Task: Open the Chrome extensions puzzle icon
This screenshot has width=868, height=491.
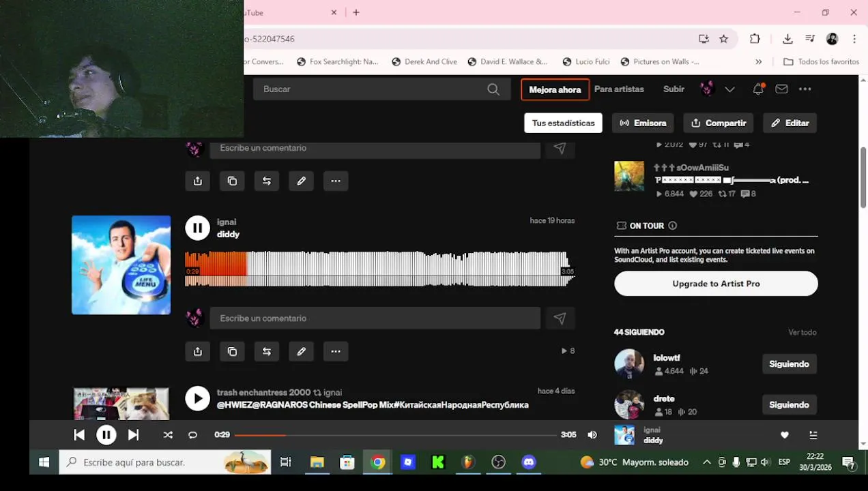Action: point(755,39)
